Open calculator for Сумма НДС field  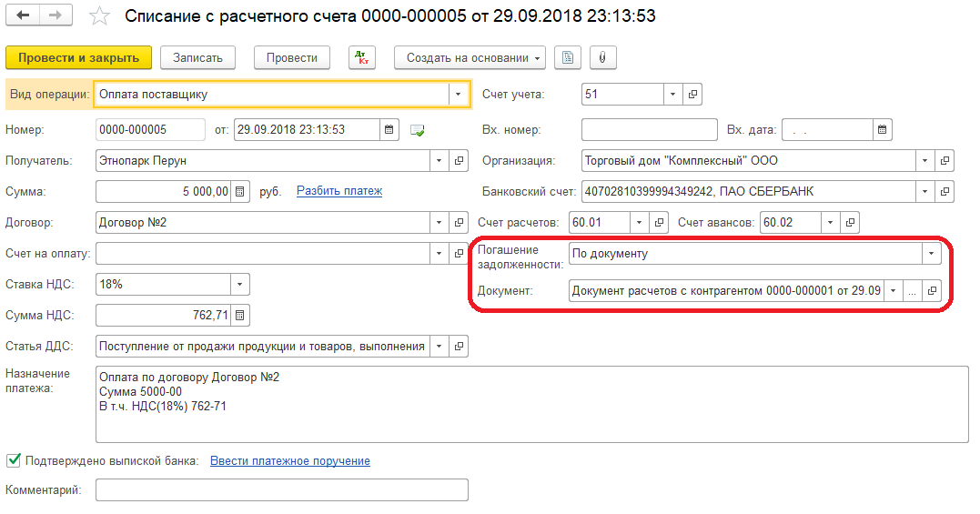click(x=240, y=316)
